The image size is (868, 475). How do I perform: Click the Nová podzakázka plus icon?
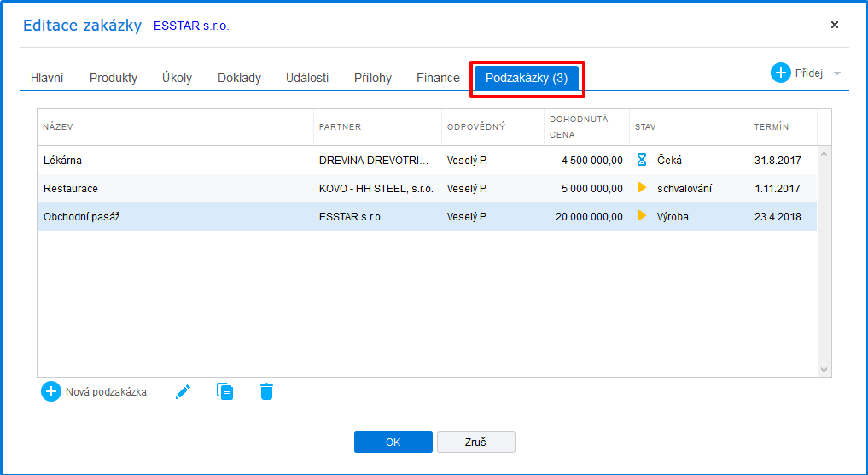tap(51, 391)
